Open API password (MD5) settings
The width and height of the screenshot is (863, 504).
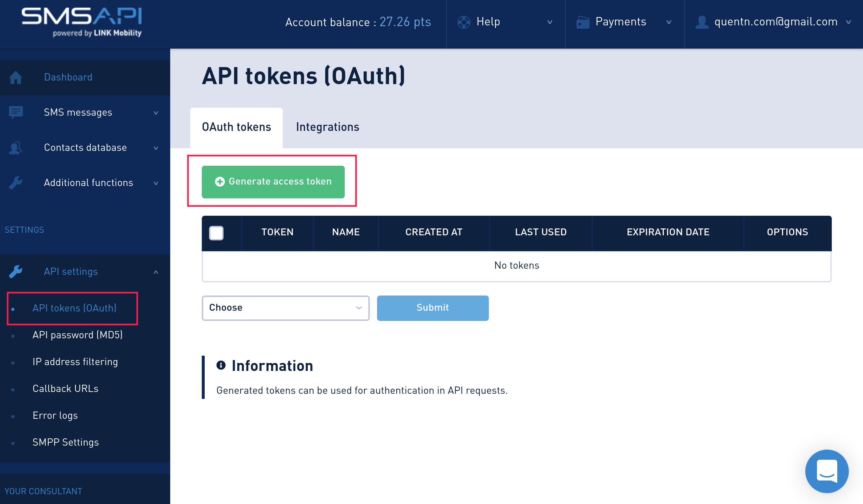tap(77, 335)
